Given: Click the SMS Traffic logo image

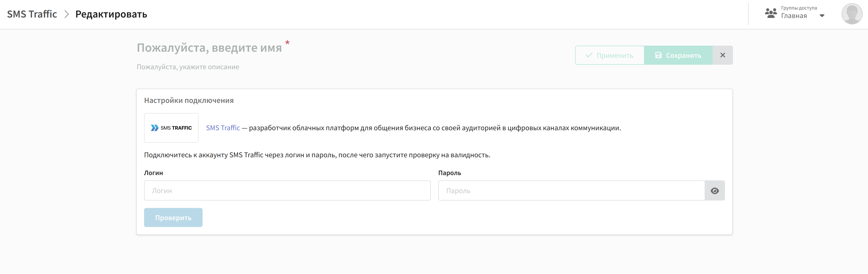Looking at the screenshot, I should point(171,128).
